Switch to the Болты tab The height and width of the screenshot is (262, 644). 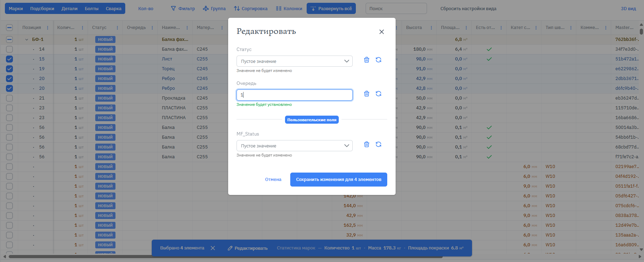pos(92,8)
